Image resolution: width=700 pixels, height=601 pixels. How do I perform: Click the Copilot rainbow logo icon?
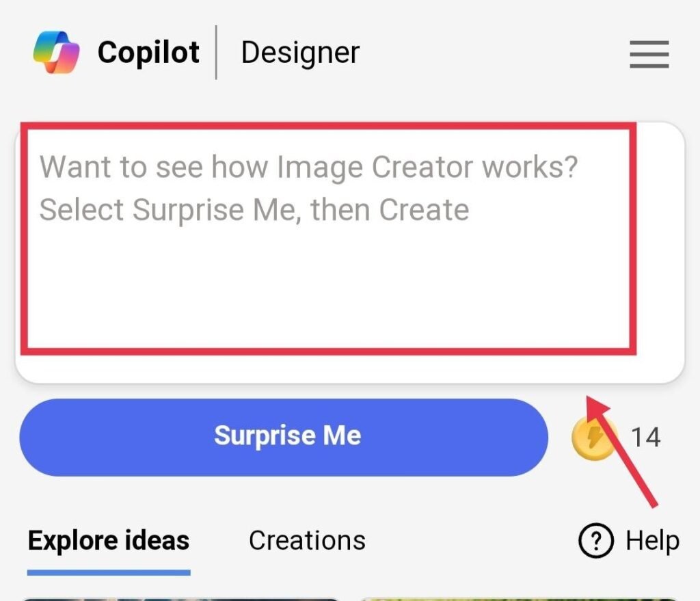coord(57,53)
